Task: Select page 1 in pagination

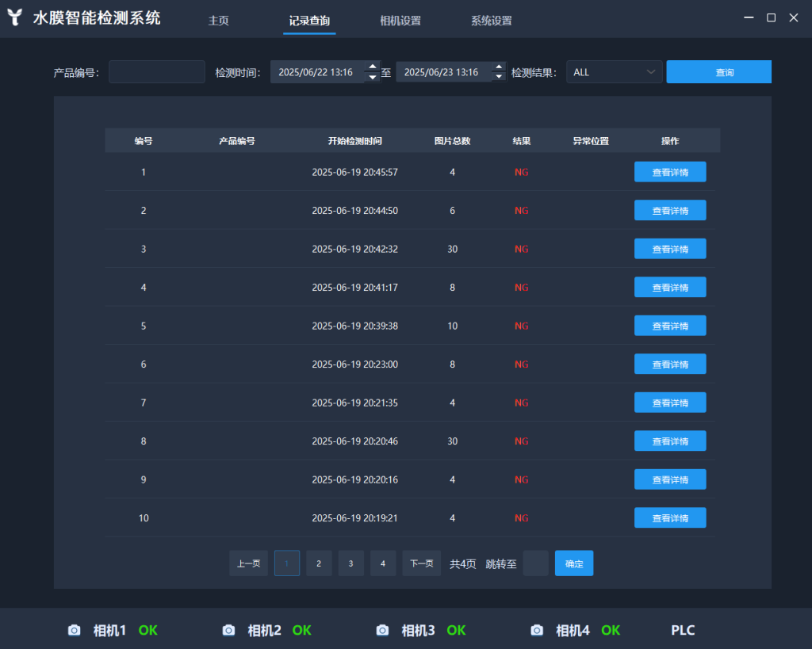Action: 287,563
